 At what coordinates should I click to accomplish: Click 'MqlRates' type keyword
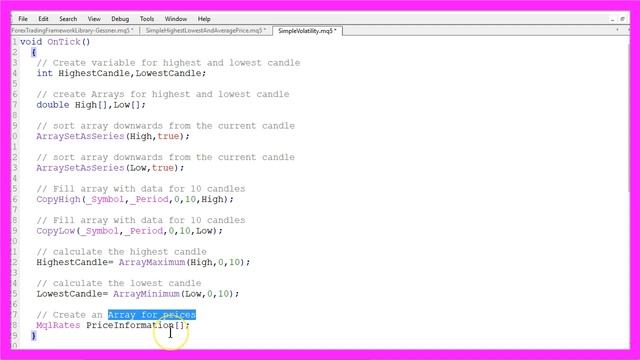(x=58, y=325)
